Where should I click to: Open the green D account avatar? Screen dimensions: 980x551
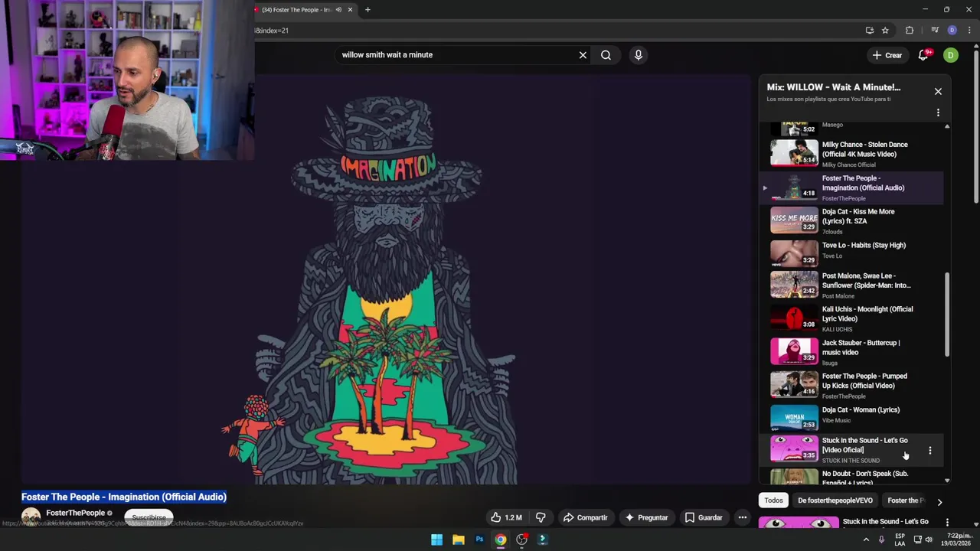point(950,55)
